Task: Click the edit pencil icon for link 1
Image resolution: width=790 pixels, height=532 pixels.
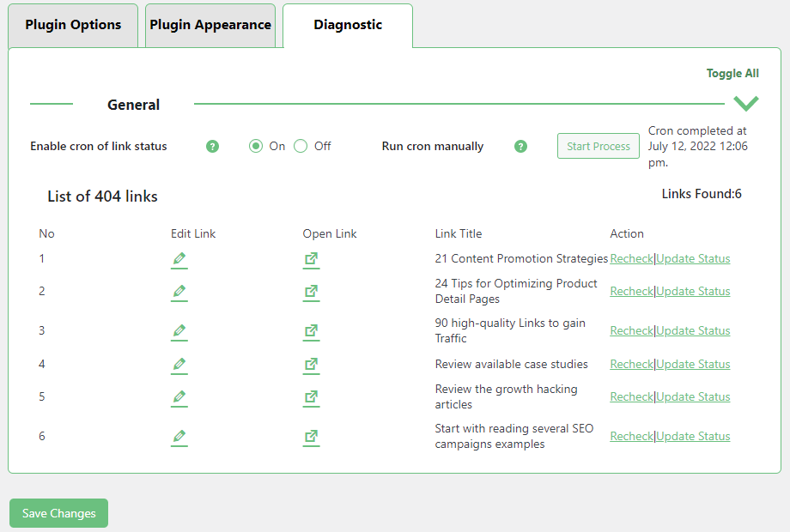Action: pyautogui.click(x=179, y=259)
